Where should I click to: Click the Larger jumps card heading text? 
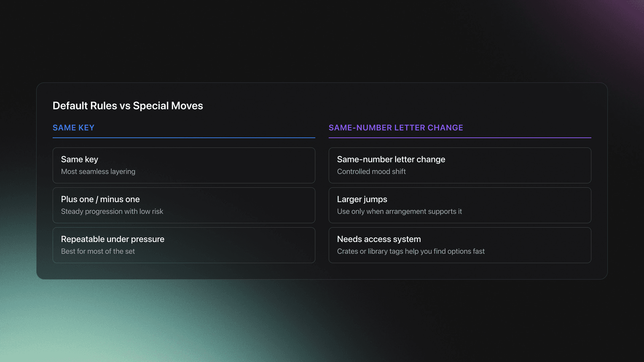tap(362, 199)
